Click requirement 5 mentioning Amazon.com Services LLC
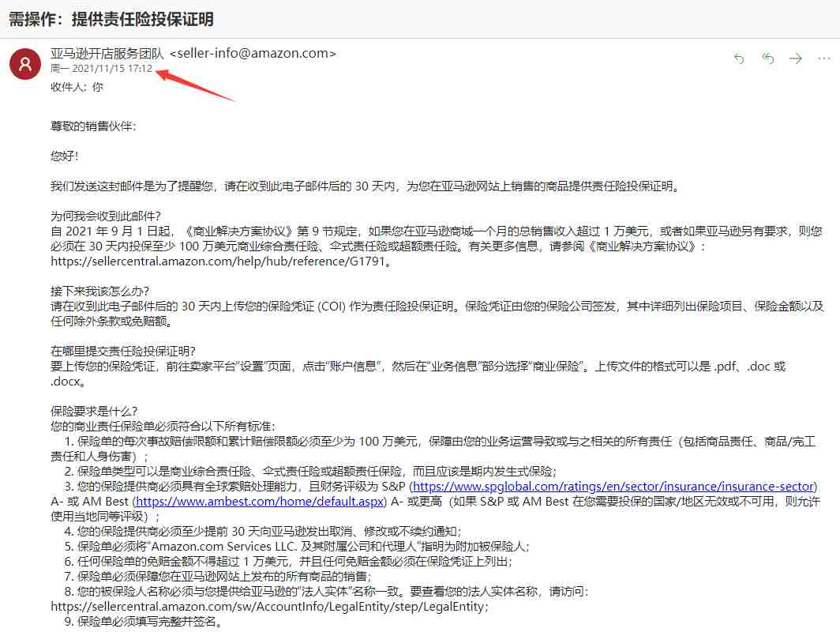Viewport: 840px width, 632px height. pos(297,547)
